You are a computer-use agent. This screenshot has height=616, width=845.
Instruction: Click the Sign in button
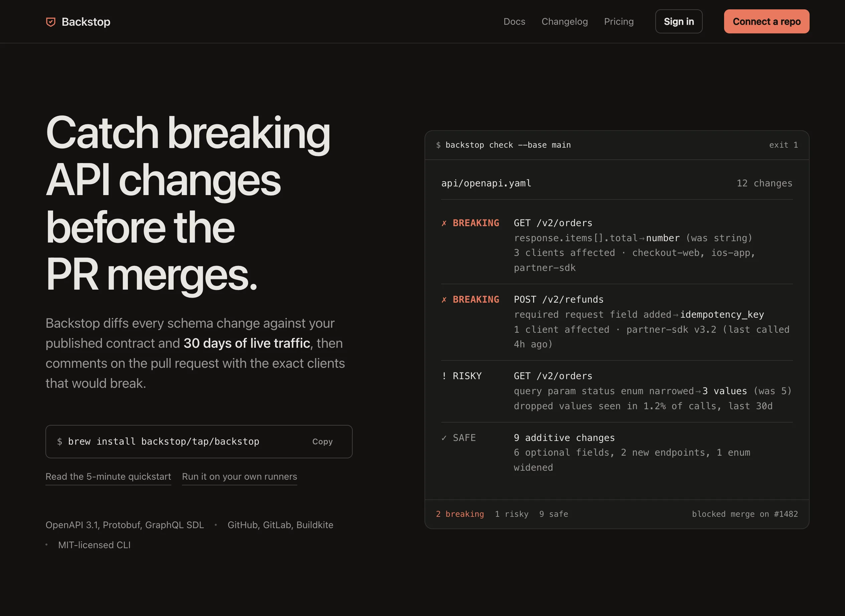(x=679, y=22)
